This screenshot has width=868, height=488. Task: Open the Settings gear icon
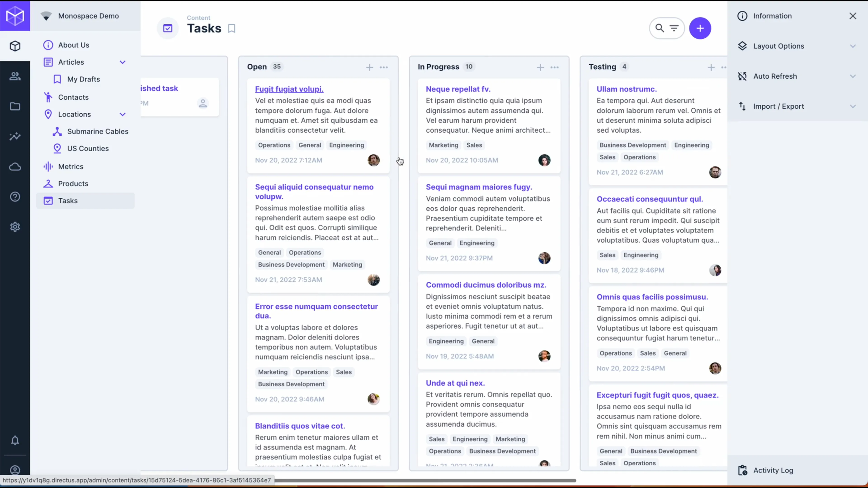point(15,227)
